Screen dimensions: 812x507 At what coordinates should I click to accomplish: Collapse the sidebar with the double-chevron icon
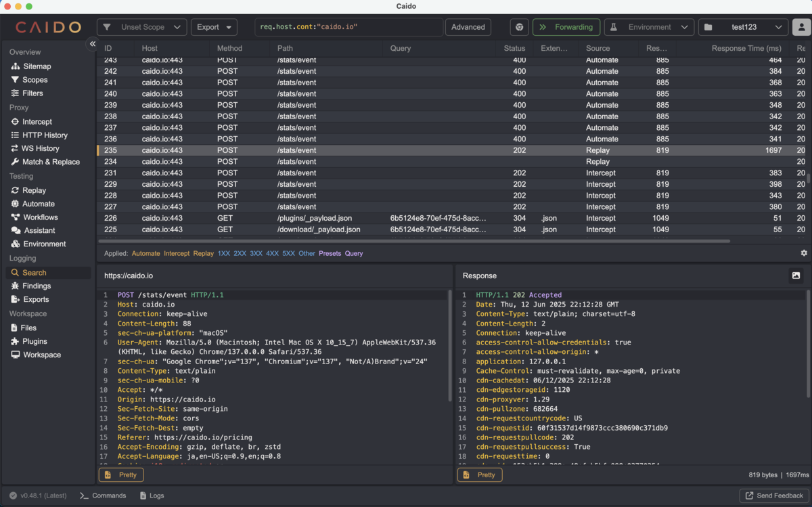(93, 44)
